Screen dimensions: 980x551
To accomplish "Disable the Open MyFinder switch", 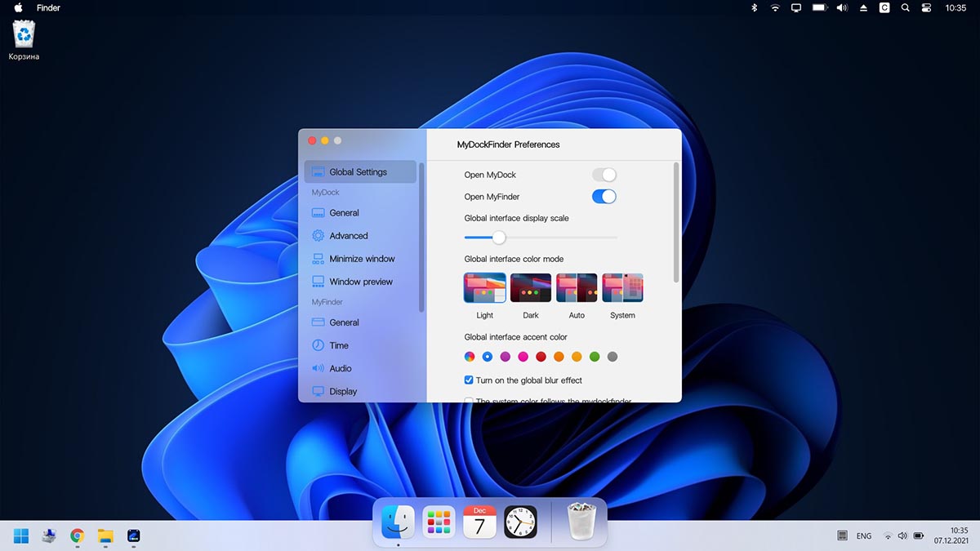I will (604, 197).
